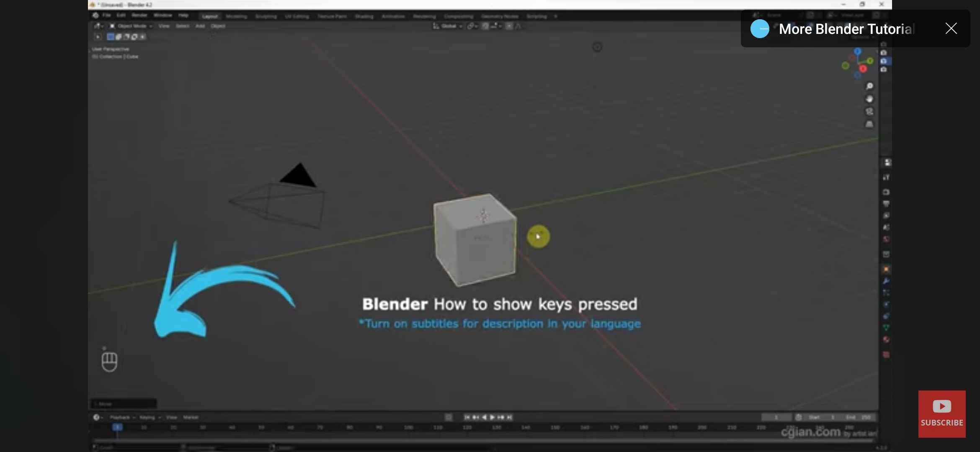The height and width of the screenshot is (452, 980).
Task: Click the zoom magnifier icon in viewport
Action: pyautogui.click(x=869, y=86)
